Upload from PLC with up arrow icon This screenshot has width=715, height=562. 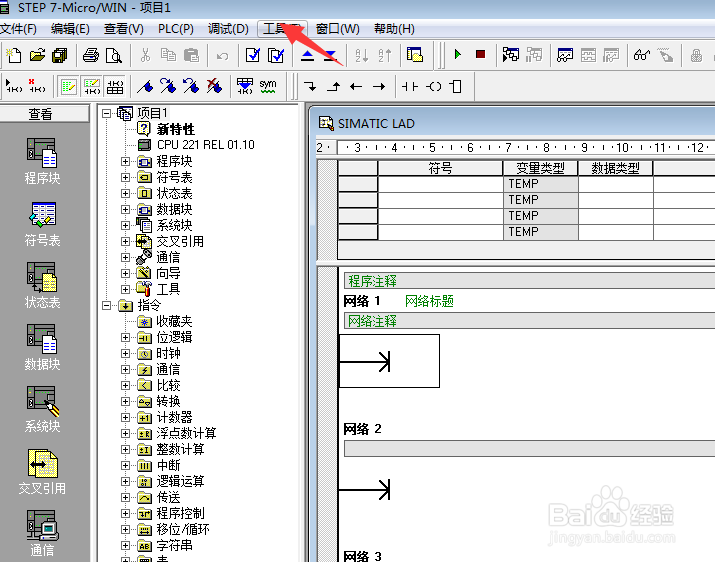pos(308,56)
